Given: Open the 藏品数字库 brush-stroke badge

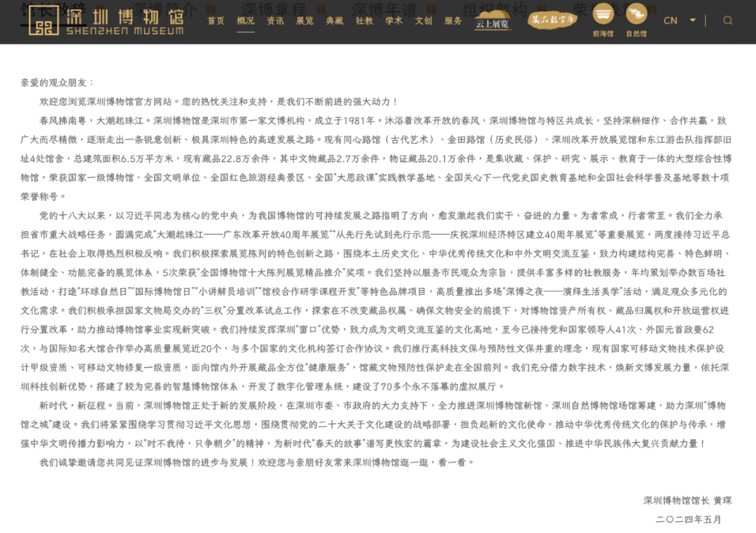Looking at the screenshot, I should (x=552, y=20).
